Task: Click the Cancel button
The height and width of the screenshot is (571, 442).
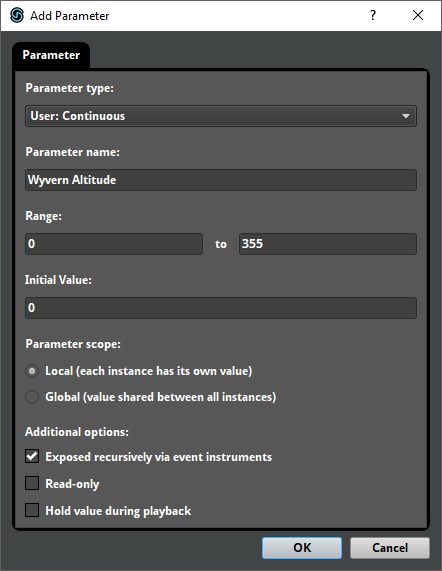Action: 390,548
